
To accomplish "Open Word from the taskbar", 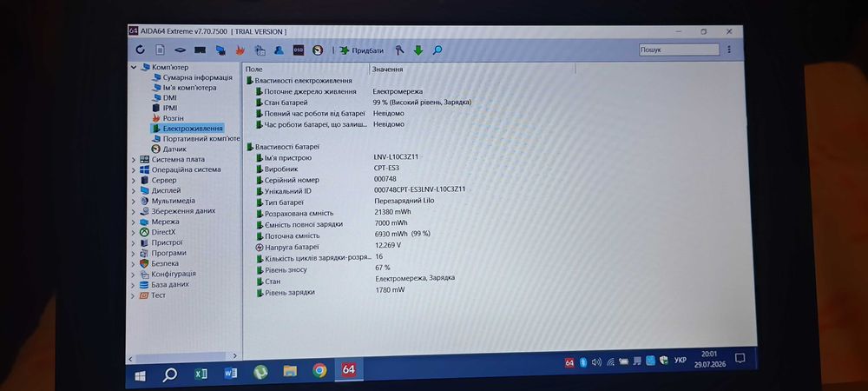I will point(231,373).
